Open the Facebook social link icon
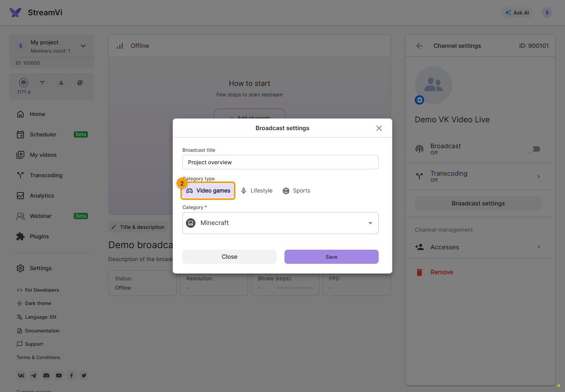The image size is (565, 392). point(71,376)
